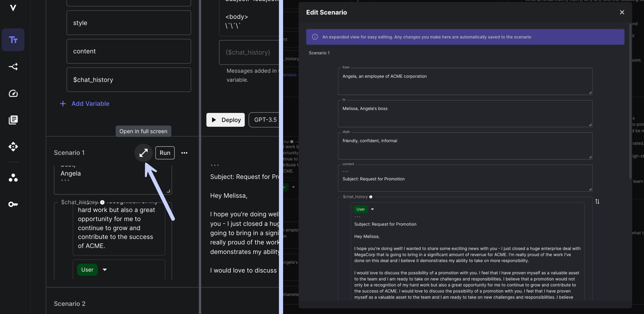Click the TT text formatting icon in sidebar
644x314 pixels.
pos(13,39)
